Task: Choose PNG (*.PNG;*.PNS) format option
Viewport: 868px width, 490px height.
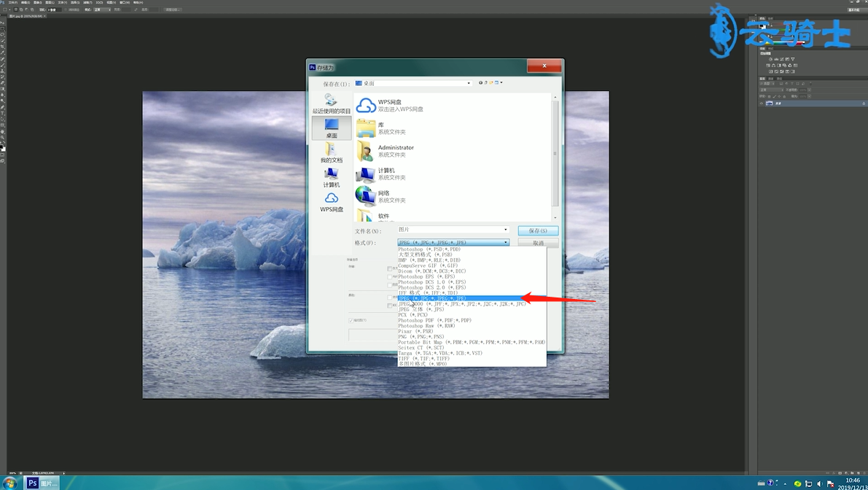Action: pos(421,337)
